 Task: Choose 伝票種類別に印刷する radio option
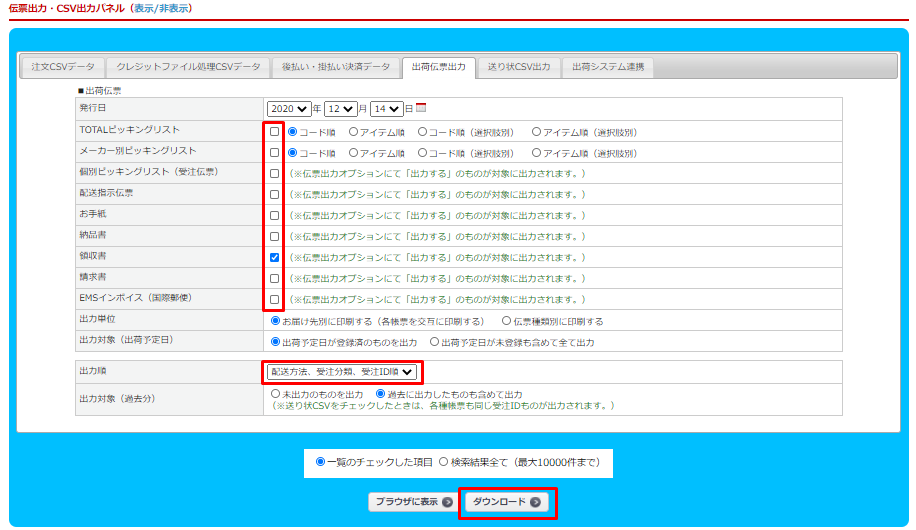(x=506, y=321)
